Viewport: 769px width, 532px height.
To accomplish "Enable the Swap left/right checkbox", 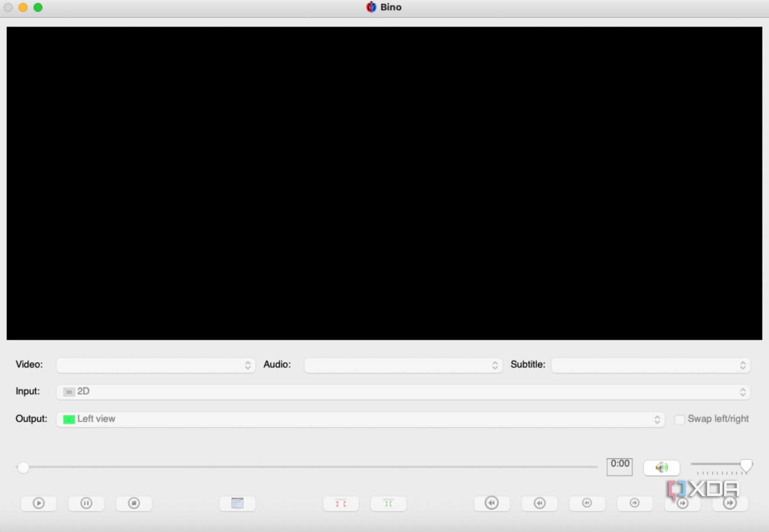I will tap(680, 419).
